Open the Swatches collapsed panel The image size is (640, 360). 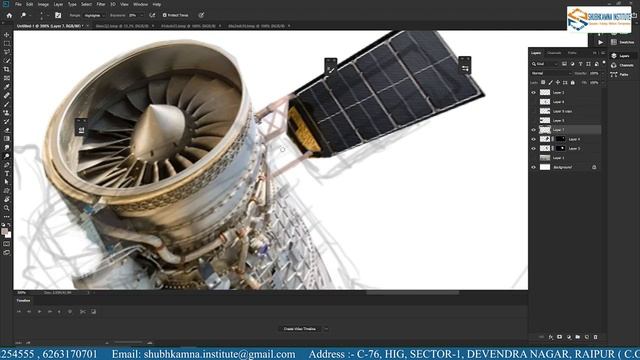(x=622, y=42)
